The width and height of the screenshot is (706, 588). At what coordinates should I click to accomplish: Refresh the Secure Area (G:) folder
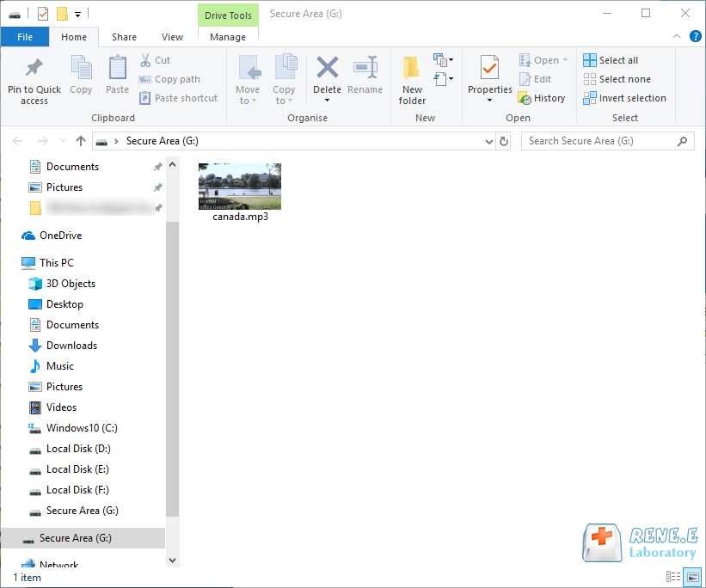point(504,141)
